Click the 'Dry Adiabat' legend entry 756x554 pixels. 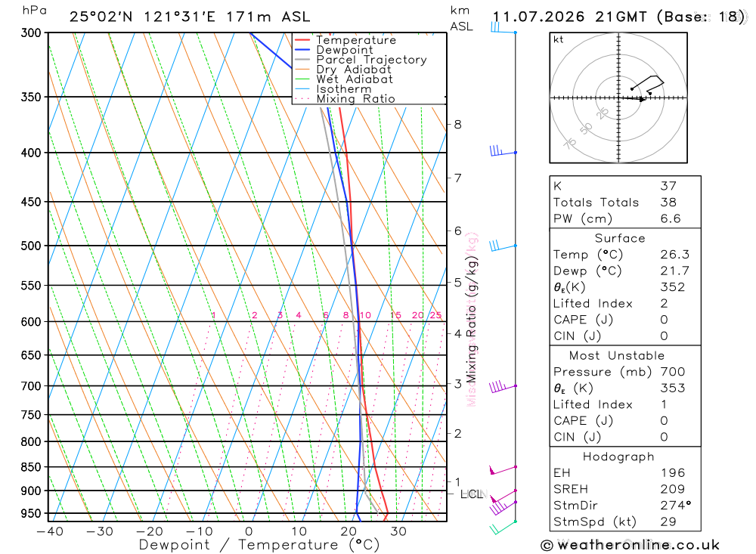click(x=353, y=70)
